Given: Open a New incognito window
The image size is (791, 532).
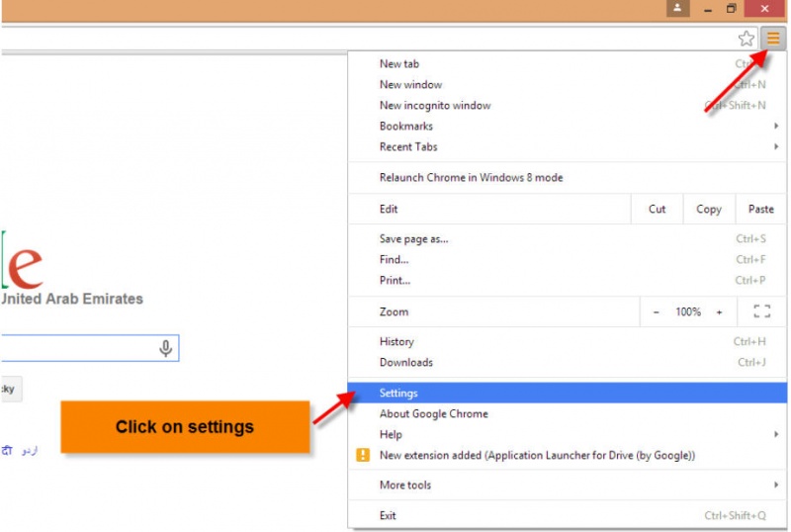Looking at the screenshot, I should pyautogui.click(x=567, y=106).
